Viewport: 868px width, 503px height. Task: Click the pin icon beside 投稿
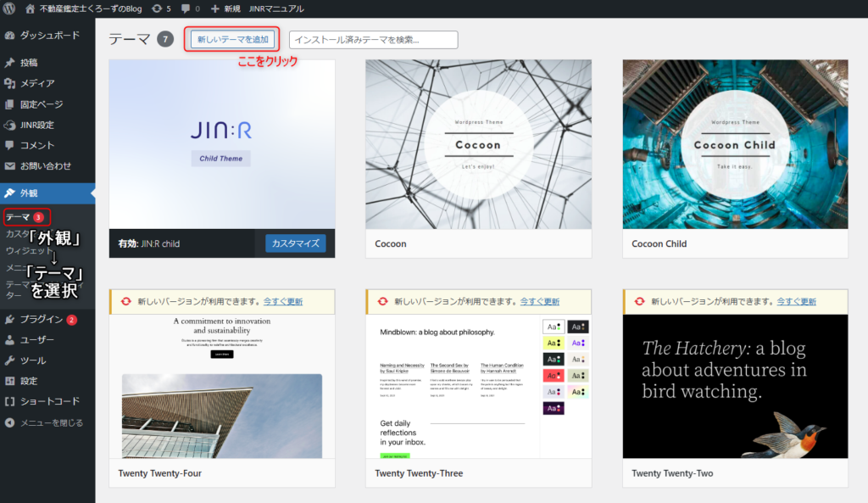pyautogui.click(x=9, y=63)
